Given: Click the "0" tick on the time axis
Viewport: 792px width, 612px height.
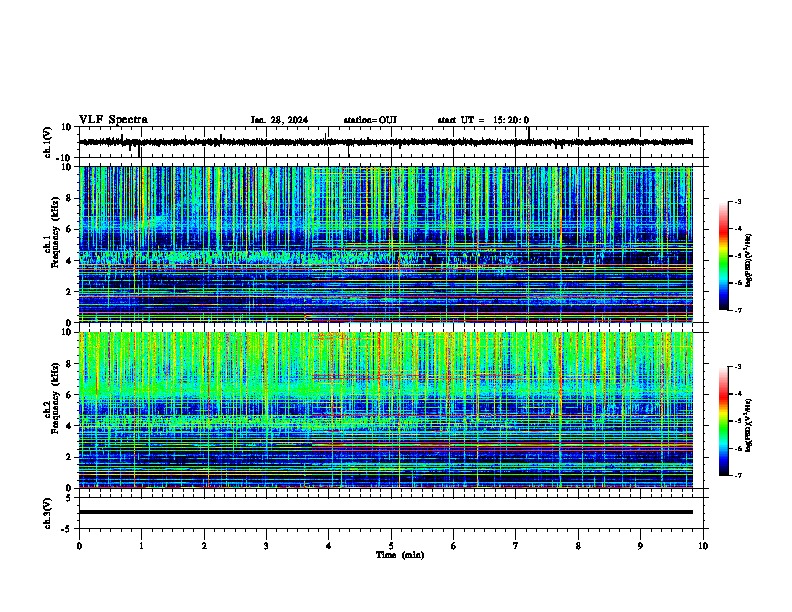Looking at the screenshot, I should point(79,546).
